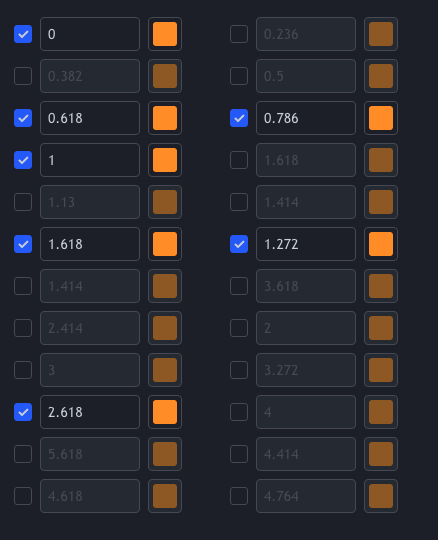The width and height of the screenshot is (438, 540).
Task: Focus the 0.786 level value field
Action: pos(306,118)
